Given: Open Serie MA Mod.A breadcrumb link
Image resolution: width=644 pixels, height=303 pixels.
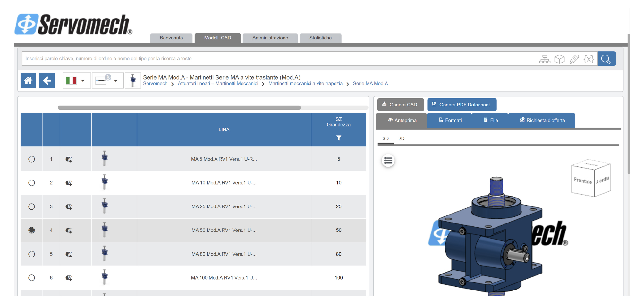Looking at the screenshot, I should (x=370, y=84).
